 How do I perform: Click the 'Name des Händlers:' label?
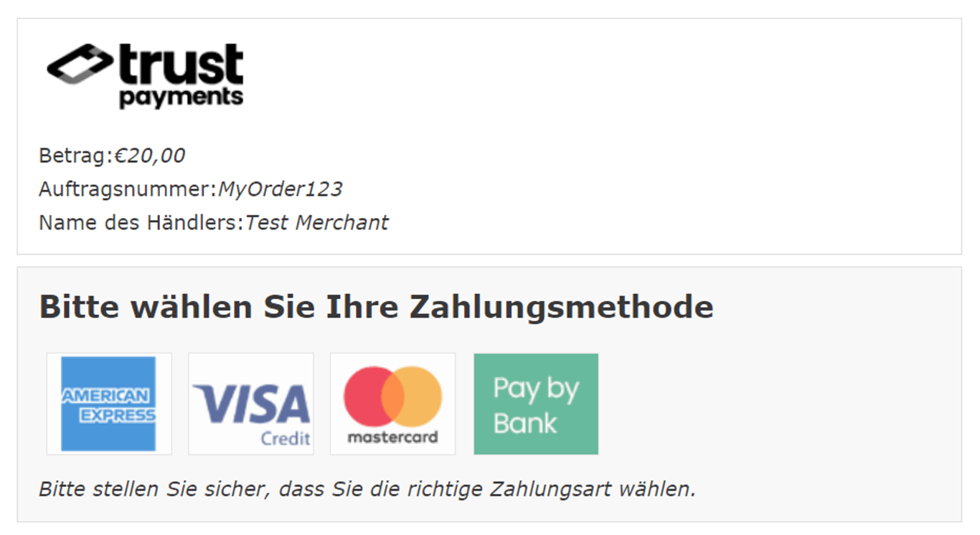click(x=142, y=223)
